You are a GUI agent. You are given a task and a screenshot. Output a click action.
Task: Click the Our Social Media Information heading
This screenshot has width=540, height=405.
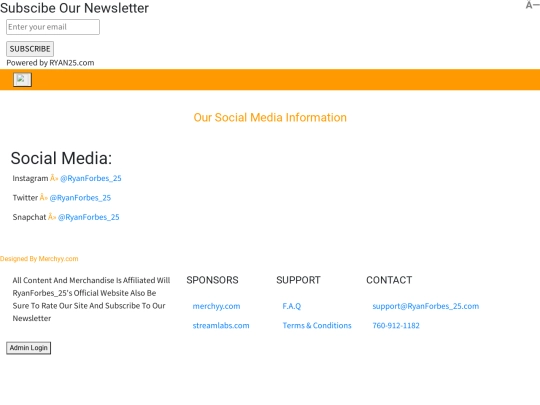[270, 117]
